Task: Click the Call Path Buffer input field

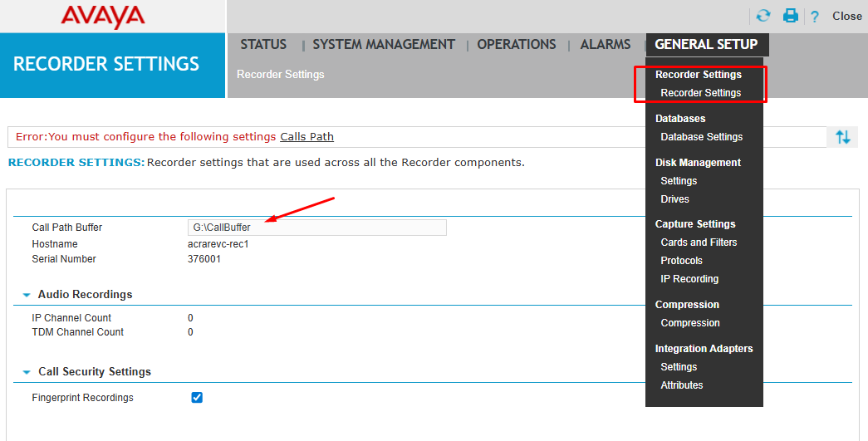Action: (316, 228)
